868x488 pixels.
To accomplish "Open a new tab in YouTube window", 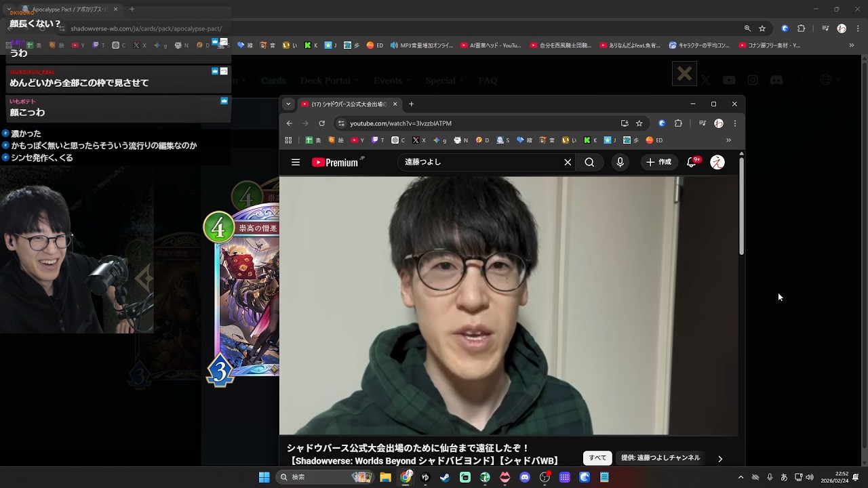I will click(411, 104).
